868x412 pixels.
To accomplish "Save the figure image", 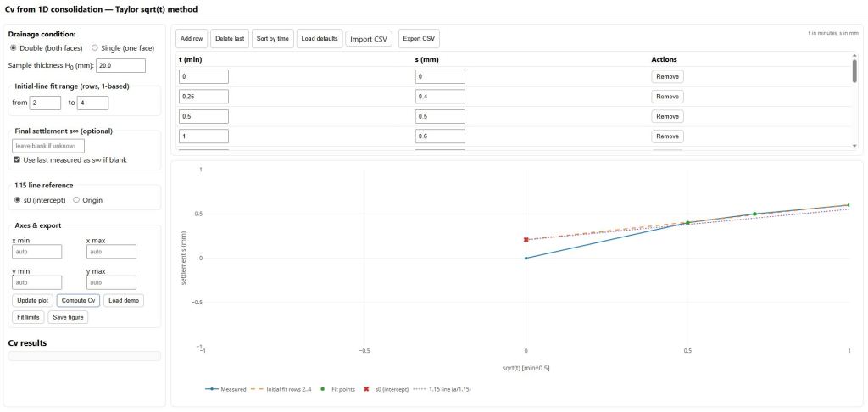I will click(x=68, y=317).
